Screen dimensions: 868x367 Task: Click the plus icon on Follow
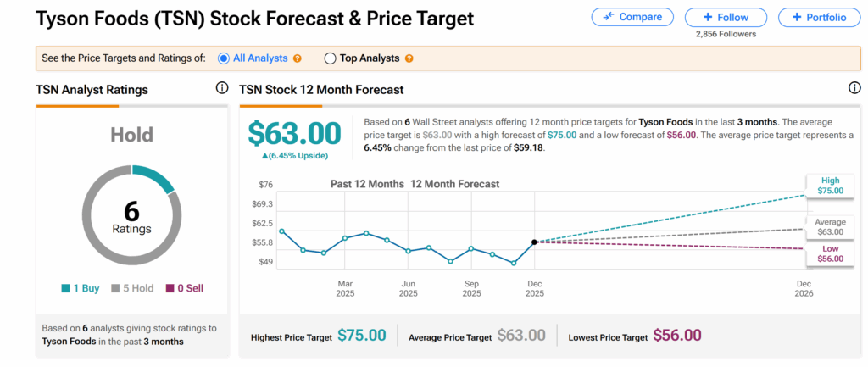(708, 17)
